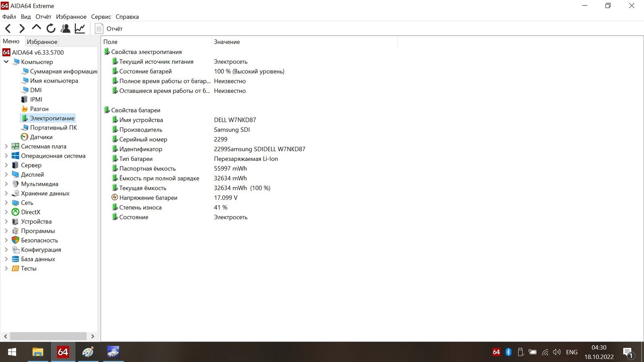The image size is (644, 362).
Task: Expand the Устройства tree node
Action: pos(6,221)
